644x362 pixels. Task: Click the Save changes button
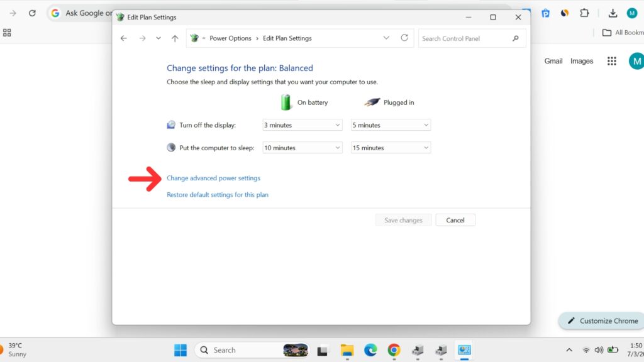tap(403, 220)
